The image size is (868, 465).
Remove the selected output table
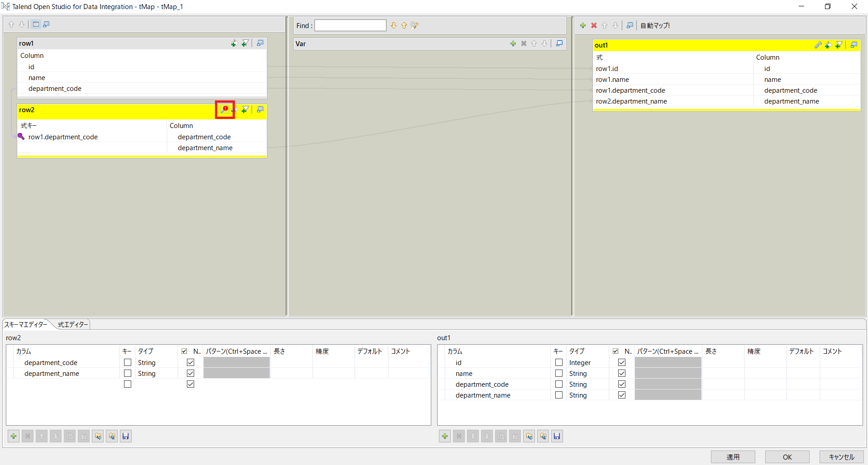pos(594,25)
